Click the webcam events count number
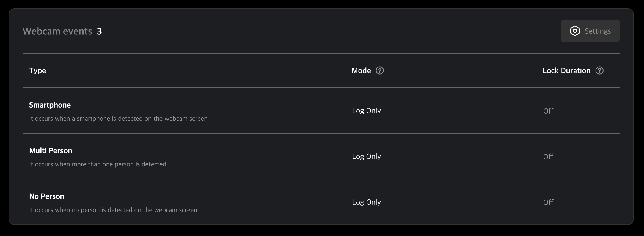Viewport: 644px width, 236px height. 99,31
